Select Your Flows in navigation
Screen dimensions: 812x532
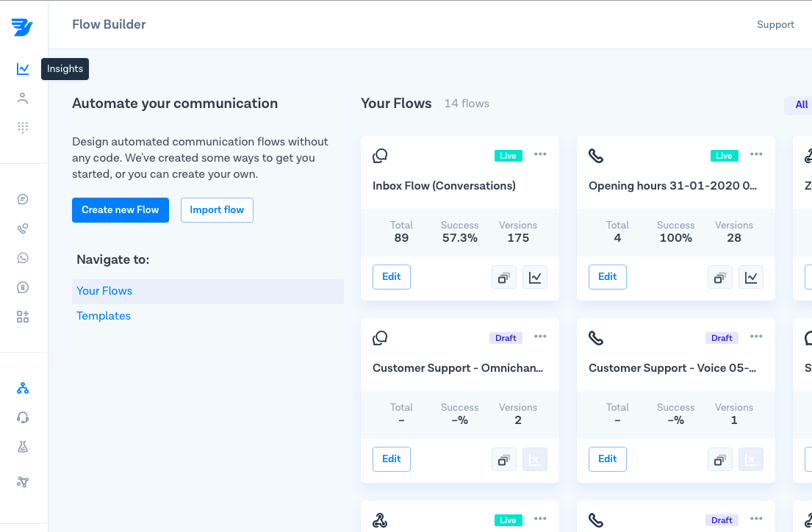(x=104, y=291)
